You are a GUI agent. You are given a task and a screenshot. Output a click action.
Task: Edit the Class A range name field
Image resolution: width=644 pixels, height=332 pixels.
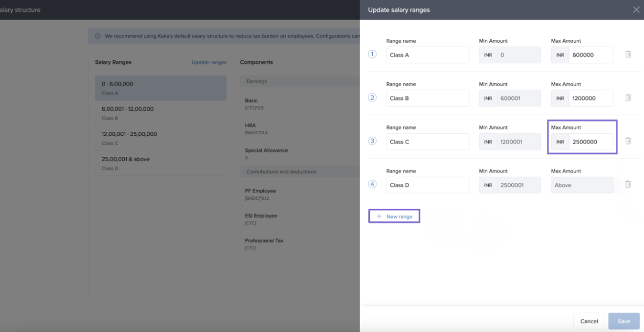(427, 55)
